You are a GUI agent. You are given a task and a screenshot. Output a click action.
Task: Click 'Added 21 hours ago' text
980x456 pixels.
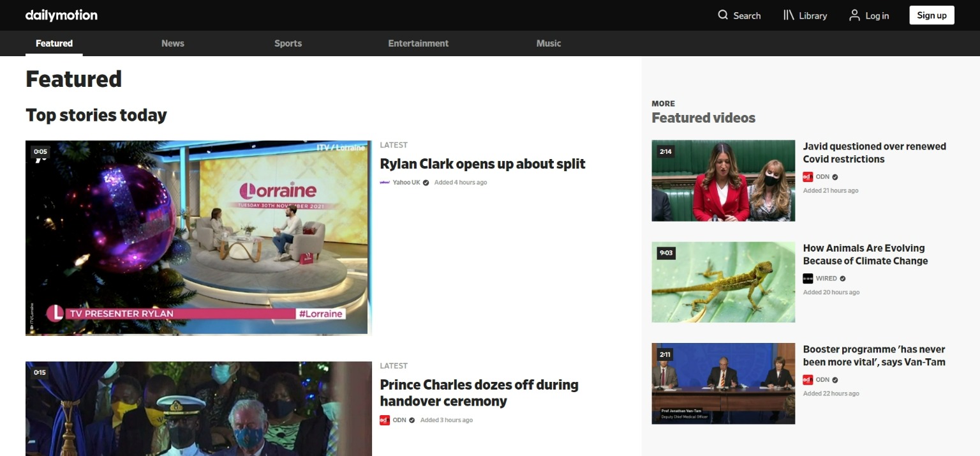[831, 191]
